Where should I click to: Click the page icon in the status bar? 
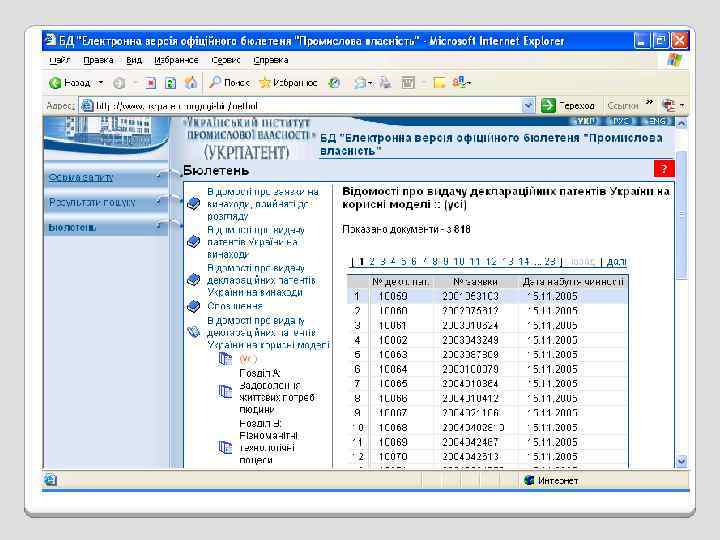pos(50,480)
